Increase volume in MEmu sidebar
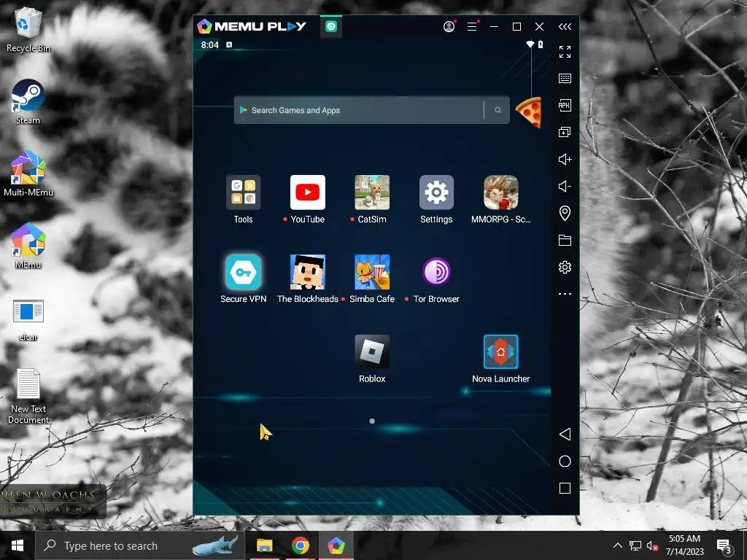Image resolution: width=747 pixels, height=560 pixels. coord(565,159)
